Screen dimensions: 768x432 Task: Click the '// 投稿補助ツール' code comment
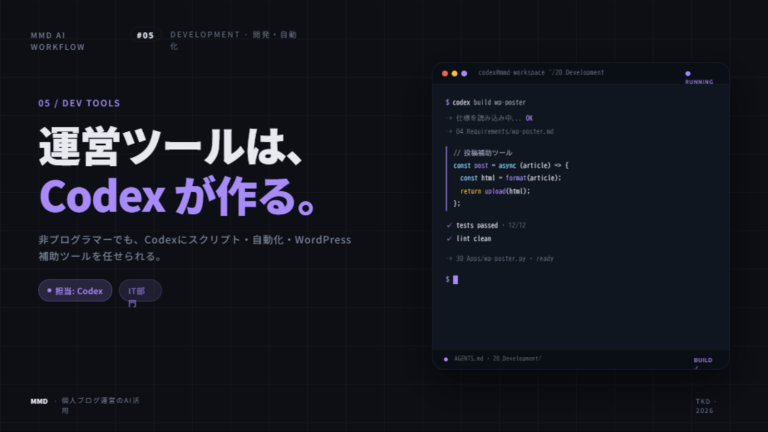[x=483, y=153]
